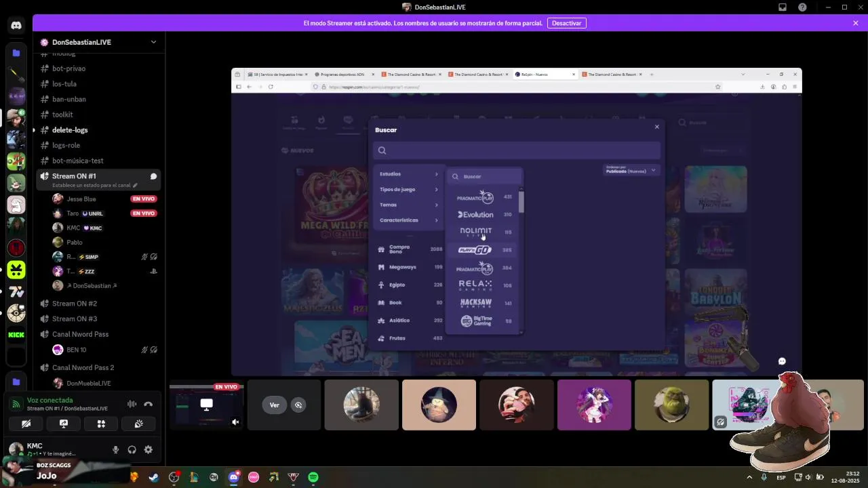The height and width of the screenshot is (488, 868).
Task: Open the soundboard icon
Action: [138, 424]
